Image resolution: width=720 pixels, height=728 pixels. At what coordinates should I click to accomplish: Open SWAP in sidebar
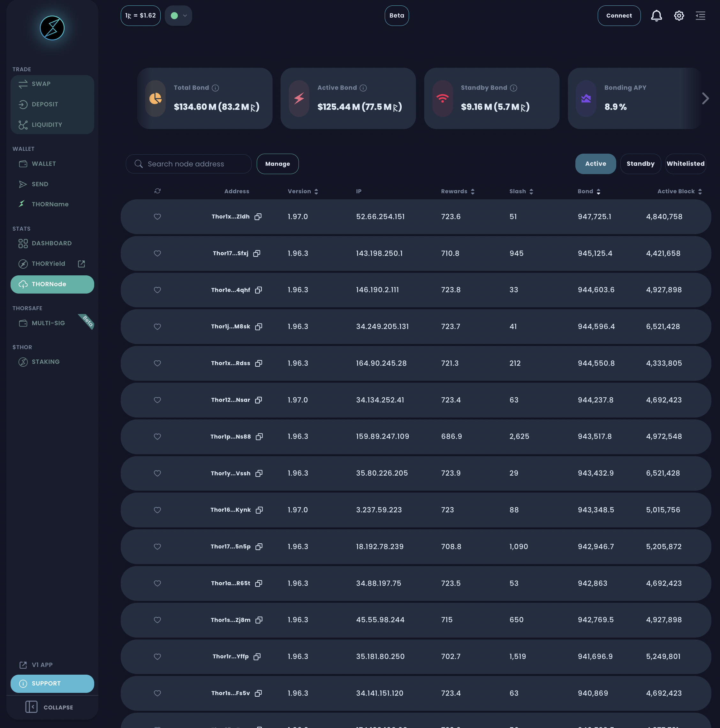pos(52,84)
